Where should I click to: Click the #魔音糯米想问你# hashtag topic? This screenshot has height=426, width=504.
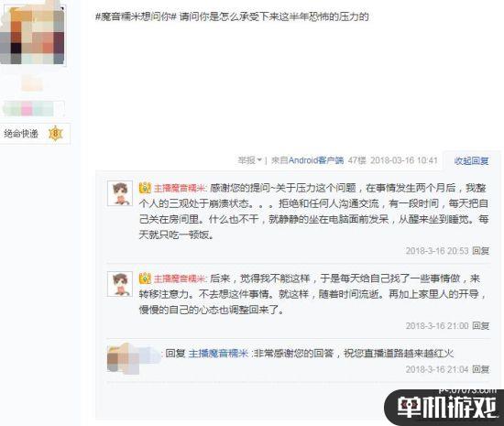tap(136, 16)
